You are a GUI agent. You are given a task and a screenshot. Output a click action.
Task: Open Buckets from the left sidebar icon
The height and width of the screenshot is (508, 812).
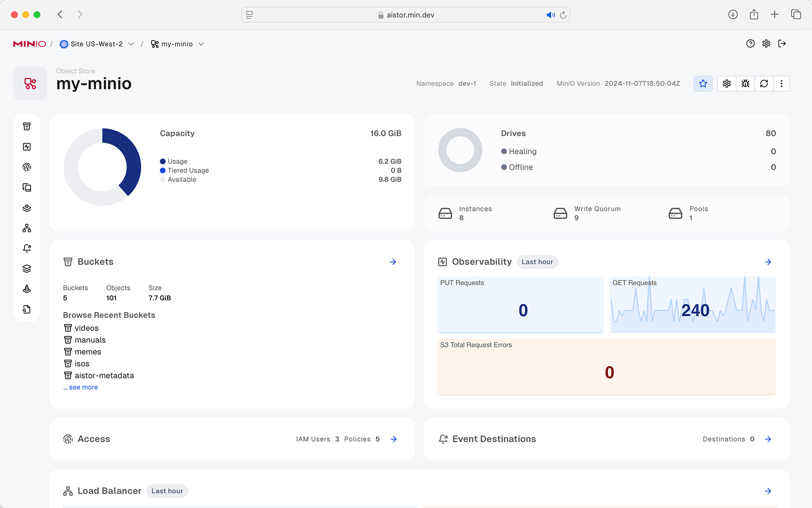coord(27,126)
